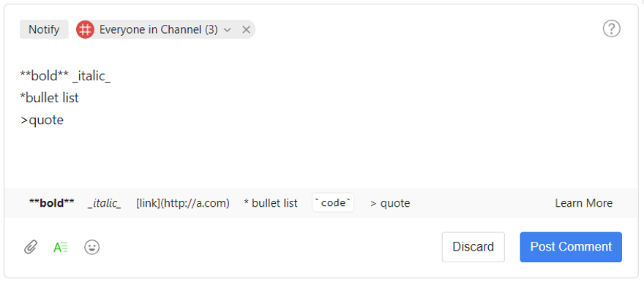
Task: Toggle the green text formatting icon
Action: click(61, 247)
